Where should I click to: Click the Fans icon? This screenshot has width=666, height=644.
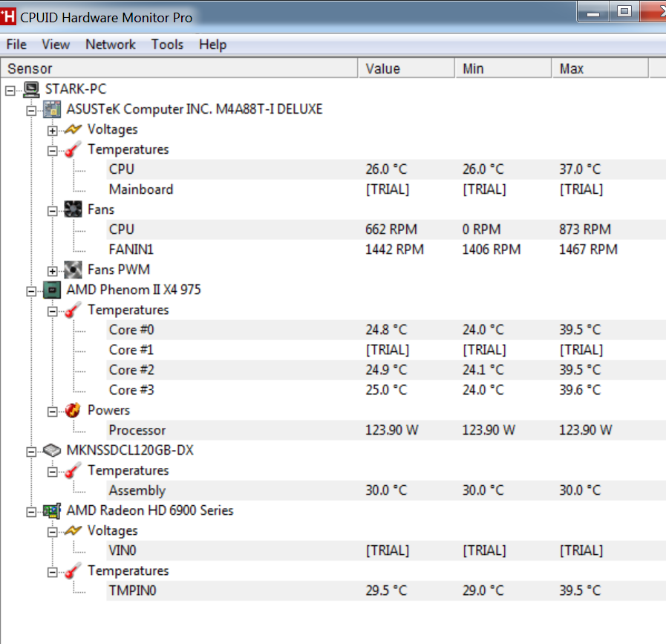pyautogui.click(x=73, y=209)
